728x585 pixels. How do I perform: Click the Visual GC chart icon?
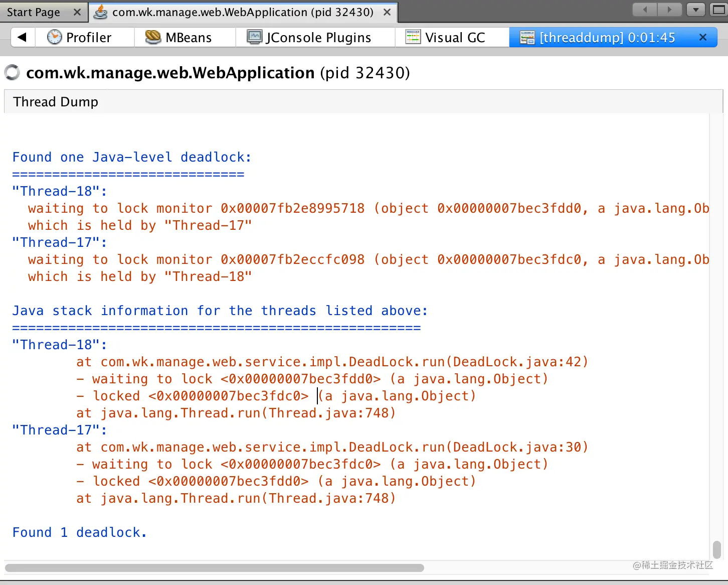click(413, 37)
